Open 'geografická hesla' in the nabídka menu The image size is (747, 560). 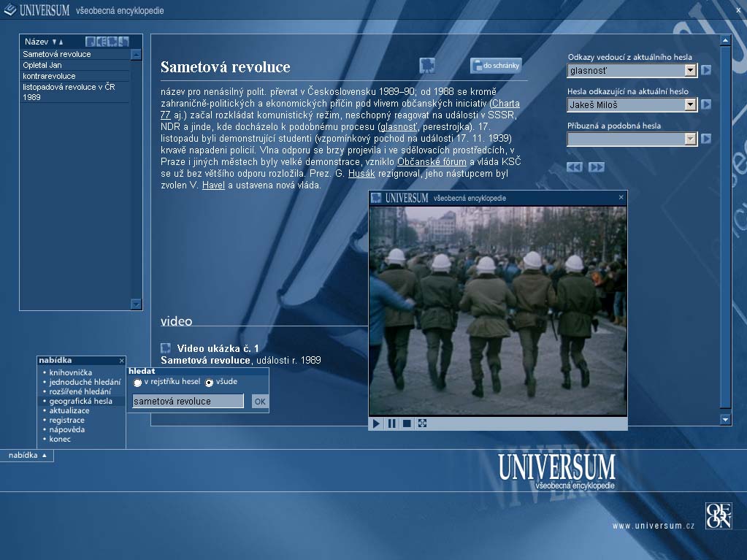81,401
